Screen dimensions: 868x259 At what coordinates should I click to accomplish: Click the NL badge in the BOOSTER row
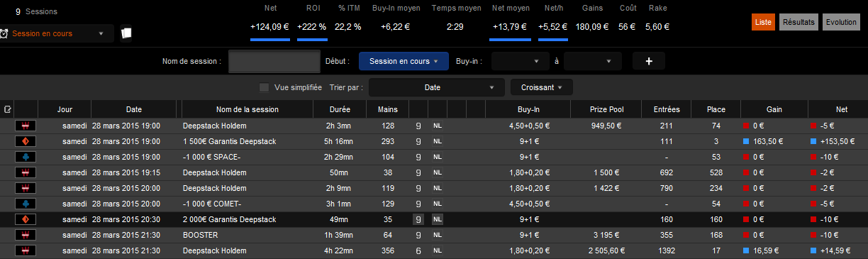tap(438, 235)
